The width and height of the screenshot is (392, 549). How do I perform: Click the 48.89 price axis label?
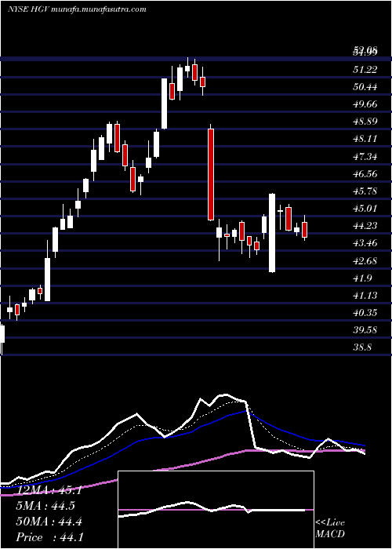[x=365, y=122]
